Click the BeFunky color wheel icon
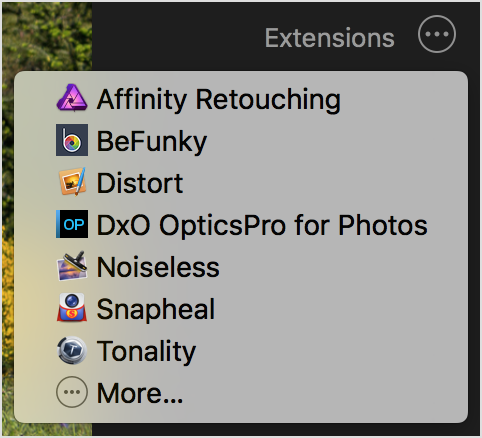The width and height of the screenshot is (482, 438). [72, 140]
